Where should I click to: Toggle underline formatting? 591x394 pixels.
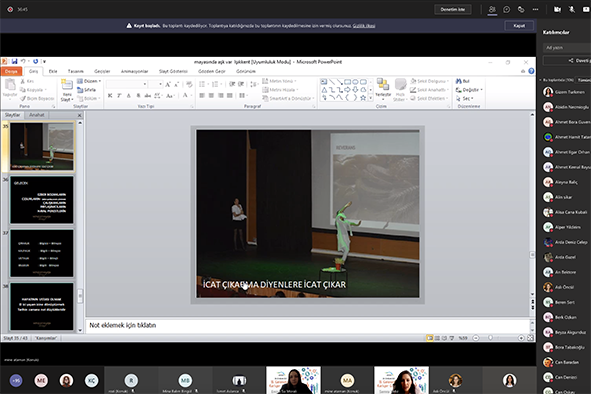tap(129, 96)
